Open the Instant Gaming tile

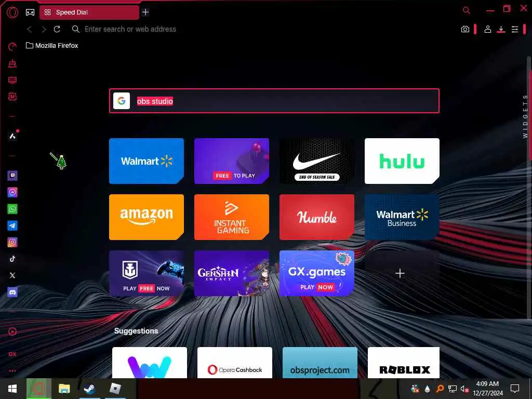coord(232,217)
